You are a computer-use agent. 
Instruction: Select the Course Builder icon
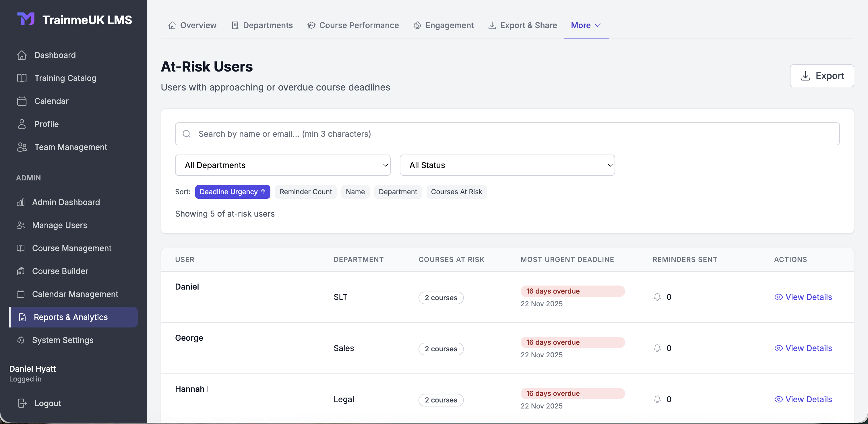(x=21, y=271)
